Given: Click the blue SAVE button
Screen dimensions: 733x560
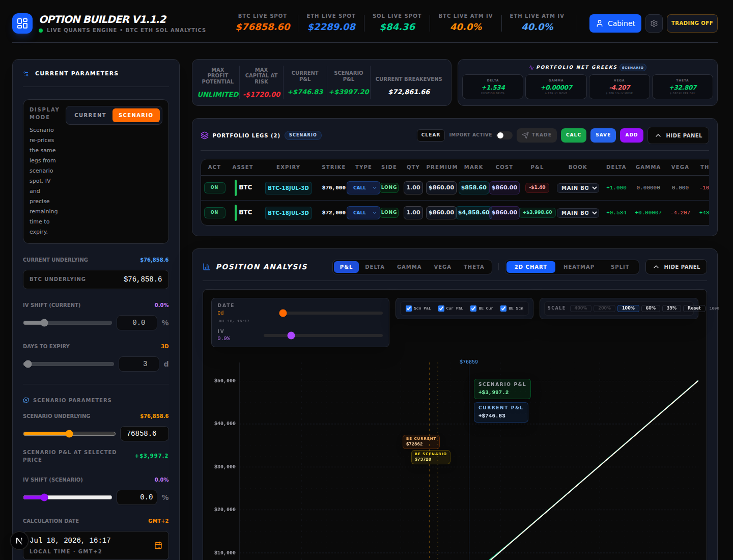Looking at the screenshot, I should coord(603,135).
